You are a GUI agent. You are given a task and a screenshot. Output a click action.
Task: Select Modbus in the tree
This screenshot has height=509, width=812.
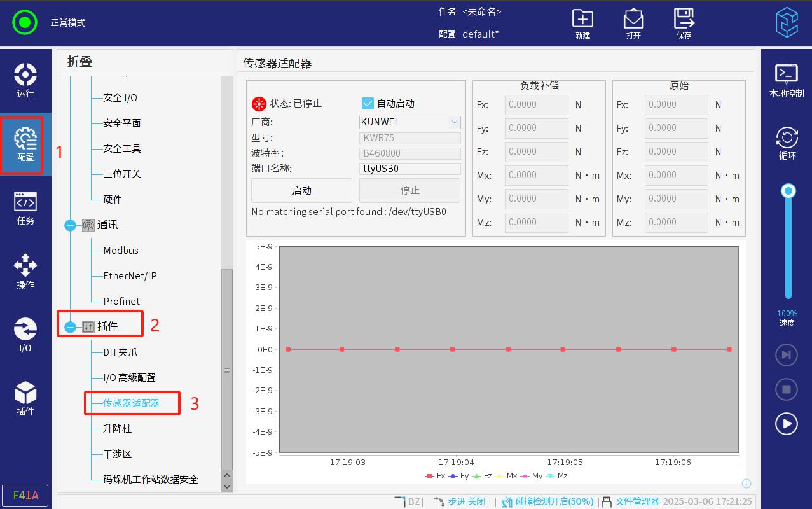121,251
